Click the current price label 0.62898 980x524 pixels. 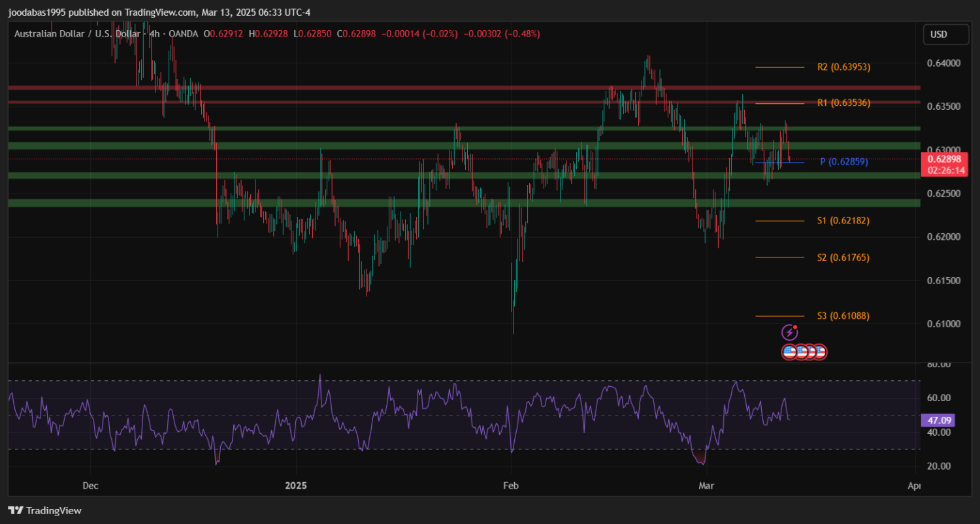pyautogui.click(x=943, y=159)
